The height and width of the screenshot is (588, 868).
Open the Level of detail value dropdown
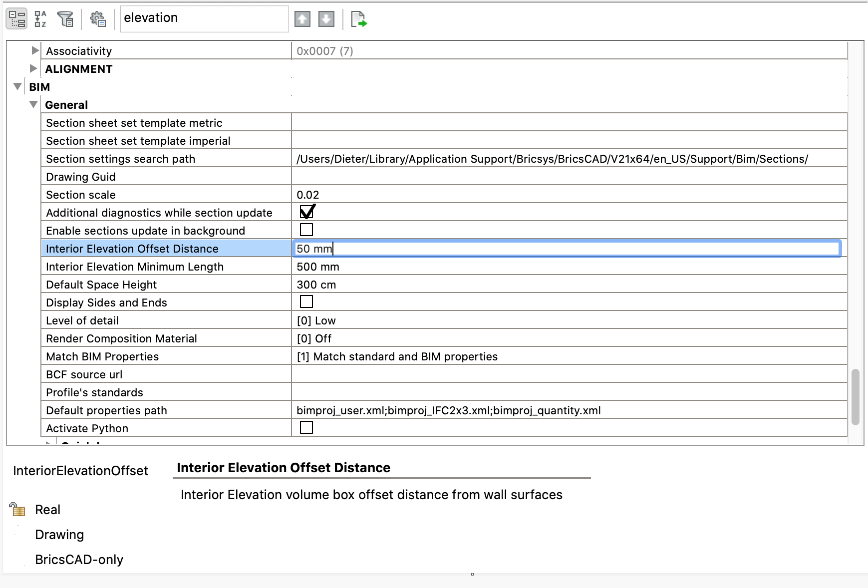pyautogui.click(x=569, y=320)
